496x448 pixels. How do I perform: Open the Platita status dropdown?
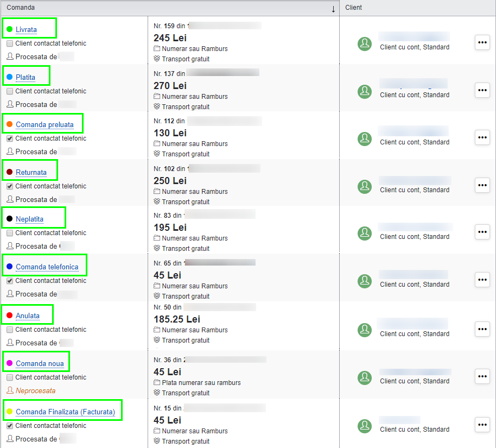point(26,77)
